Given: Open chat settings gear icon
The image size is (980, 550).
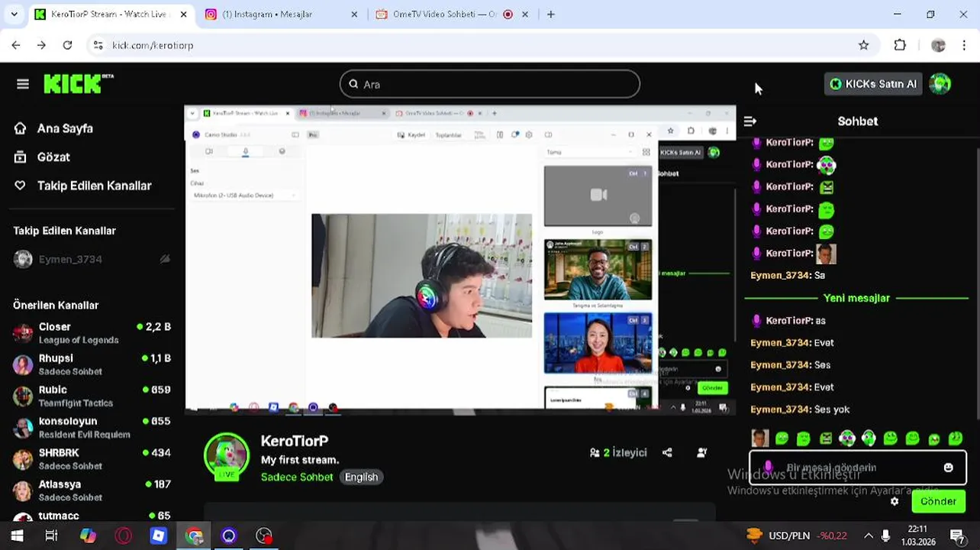Looking at the screenshot, I should [x=895, y=502].
